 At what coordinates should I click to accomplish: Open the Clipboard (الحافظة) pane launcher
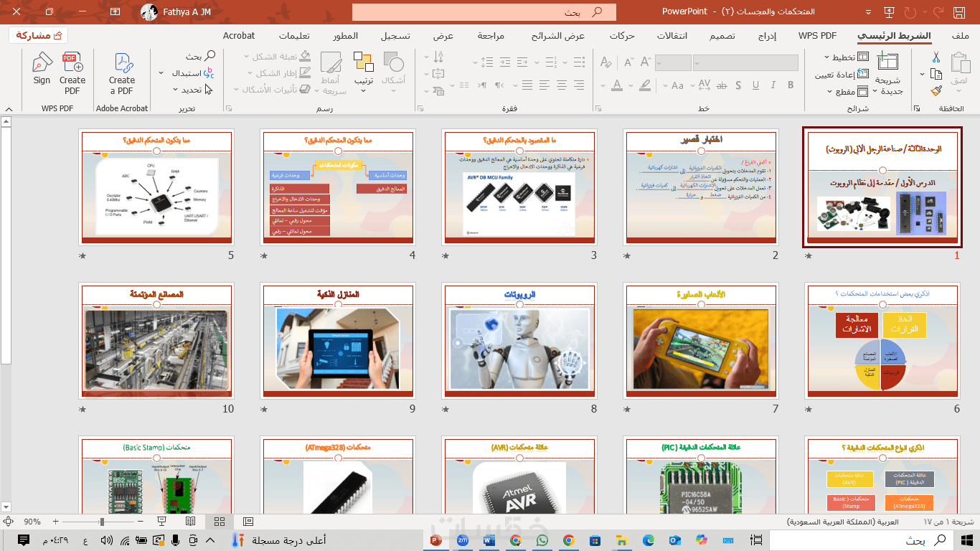[x=917, y=109]
